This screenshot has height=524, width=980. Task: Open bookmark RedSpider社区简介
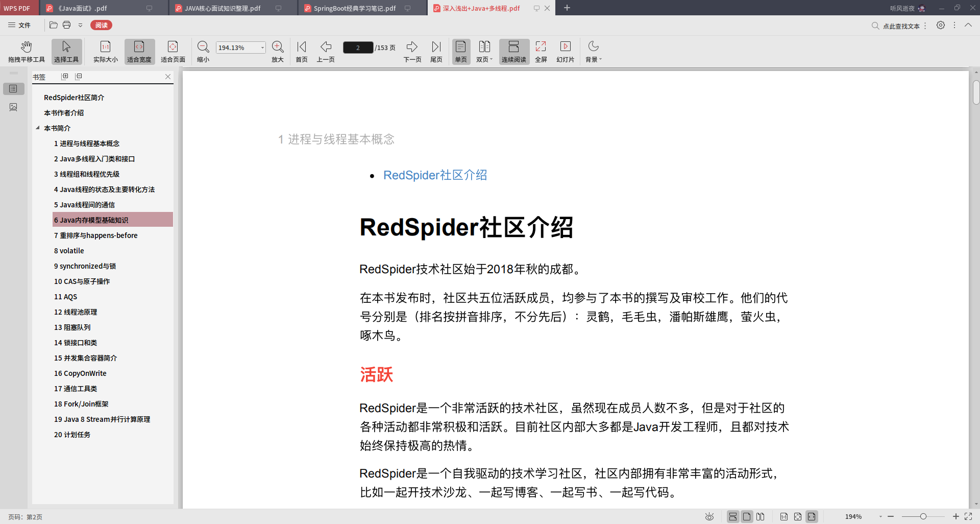pyautogui.click(x=74, y=98)
